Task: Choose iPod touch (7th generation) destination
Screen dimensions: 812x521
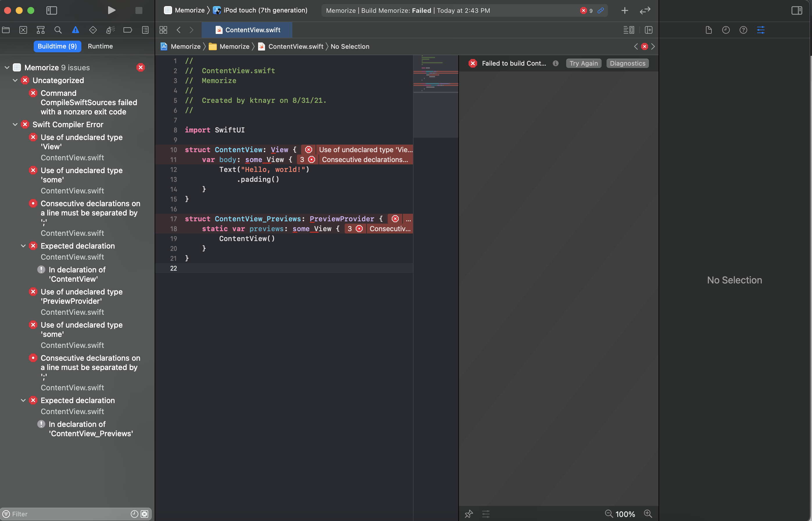Action: pyautogui.click(x=260, y=10)
